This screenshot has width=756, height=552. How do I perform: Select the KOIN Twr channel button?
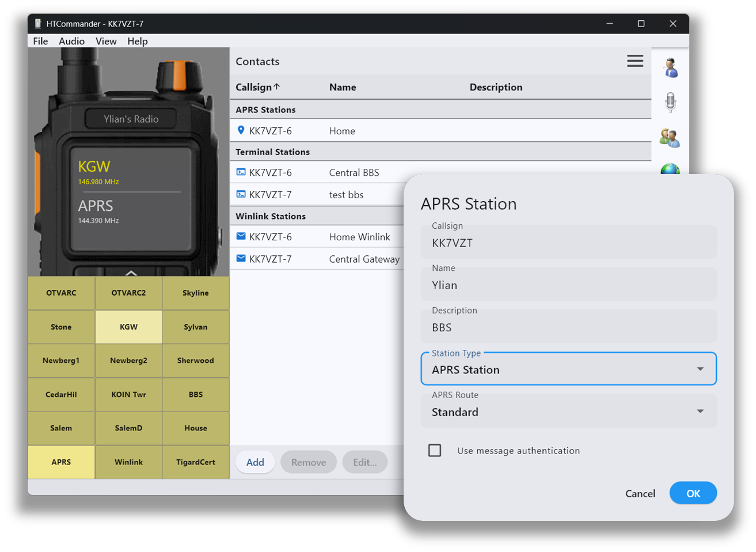coord(128,394)
